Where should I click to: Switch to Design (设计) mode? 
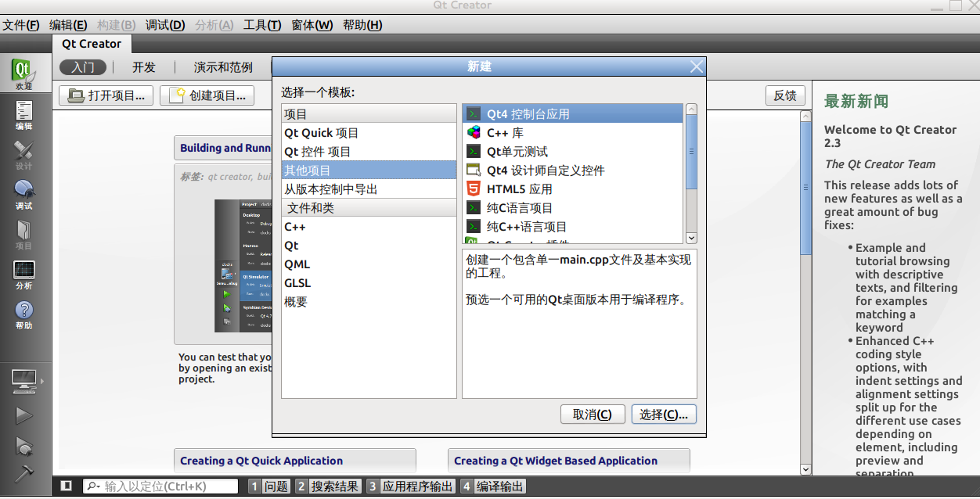point(23,155)
